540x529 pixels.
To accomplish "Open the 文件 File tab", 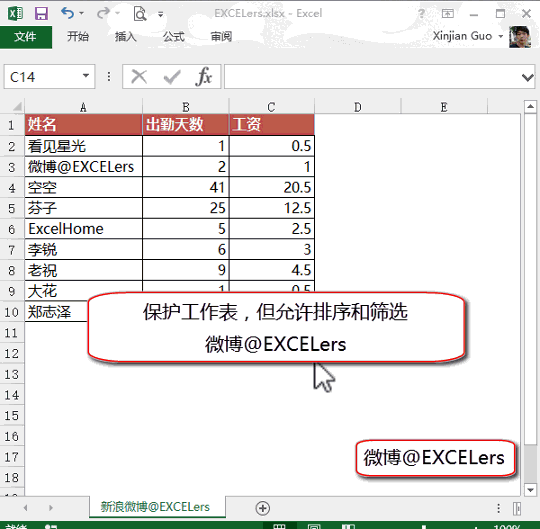I will pyautogui.click(x=25, y=37).
